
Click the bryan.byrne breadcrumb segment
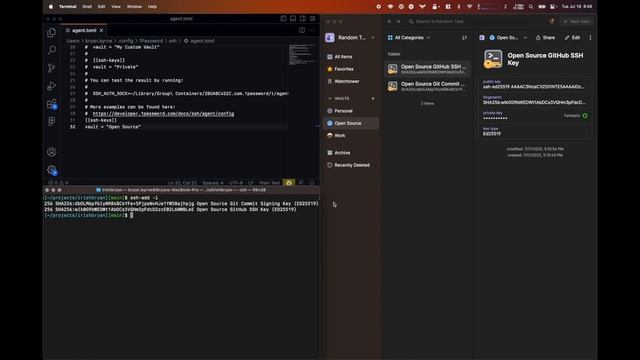coord(98,41)
